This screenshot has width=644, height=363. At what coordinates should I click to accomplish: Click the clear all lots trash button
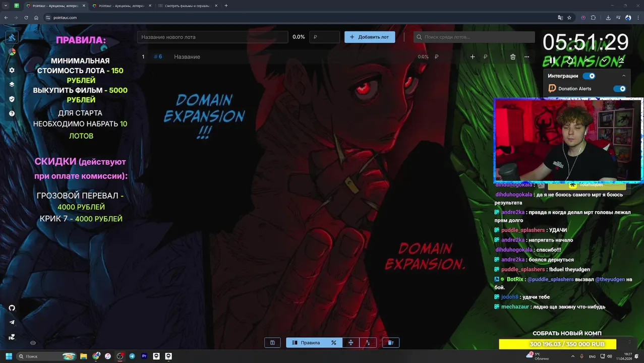click(x=390, y=343)
